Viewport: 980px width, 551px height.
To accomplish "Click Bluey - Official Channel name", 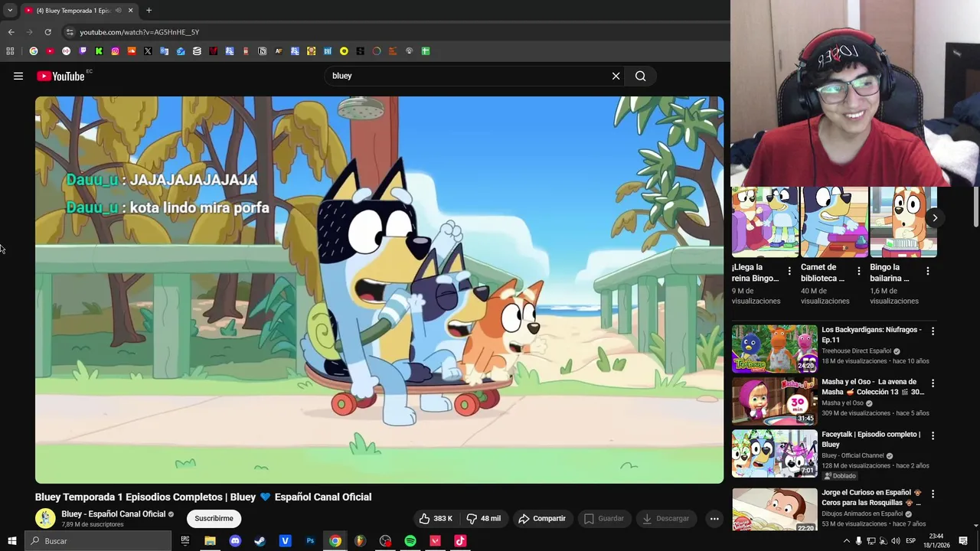I will [853, 456].
